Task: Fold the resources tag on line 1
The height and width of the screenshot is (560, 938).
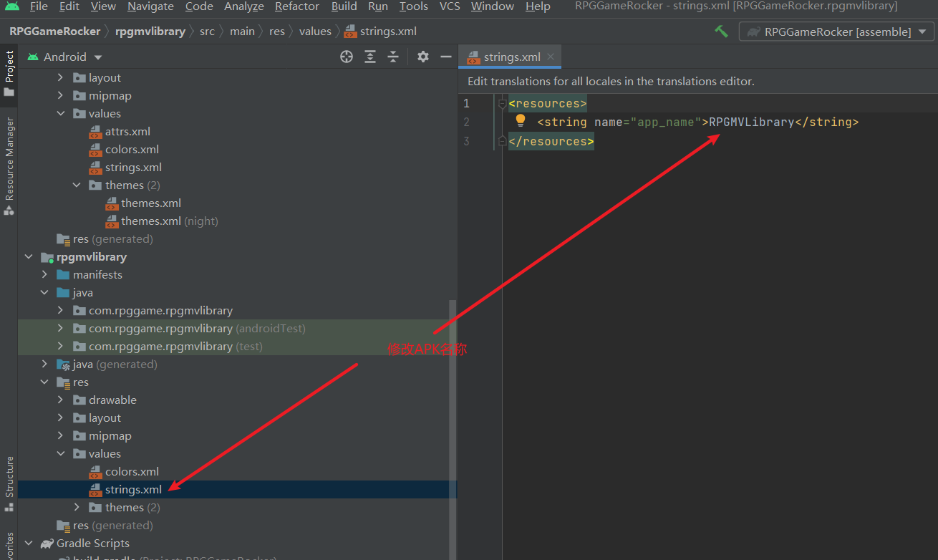Action: click(x=502, y=104)
